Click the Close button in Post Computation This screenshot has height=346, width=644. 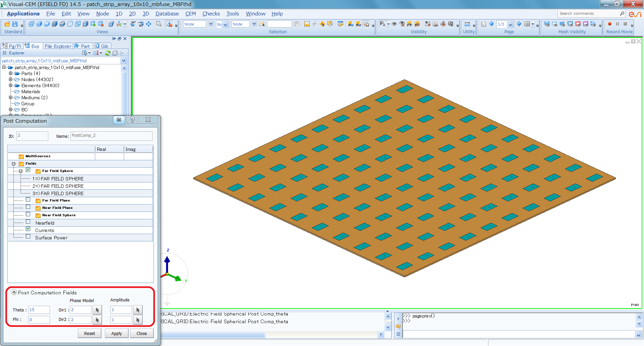(x=142, y=333)
